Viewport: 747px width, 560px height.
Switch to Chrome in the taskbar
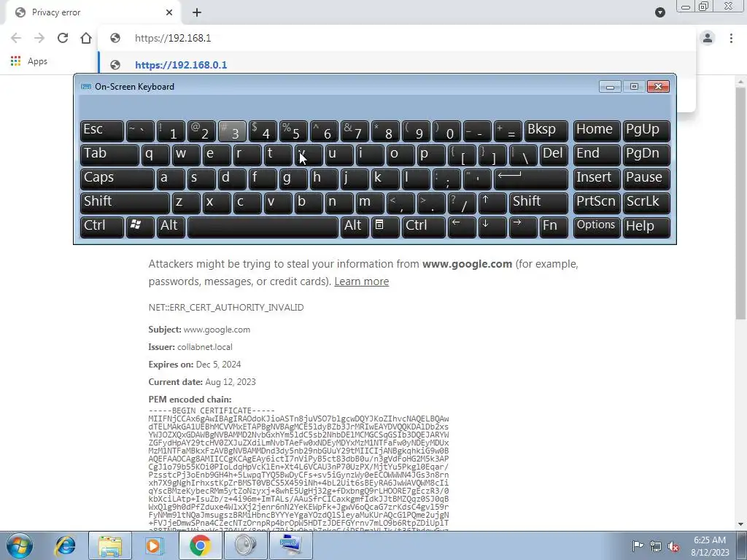click(200, 546)
